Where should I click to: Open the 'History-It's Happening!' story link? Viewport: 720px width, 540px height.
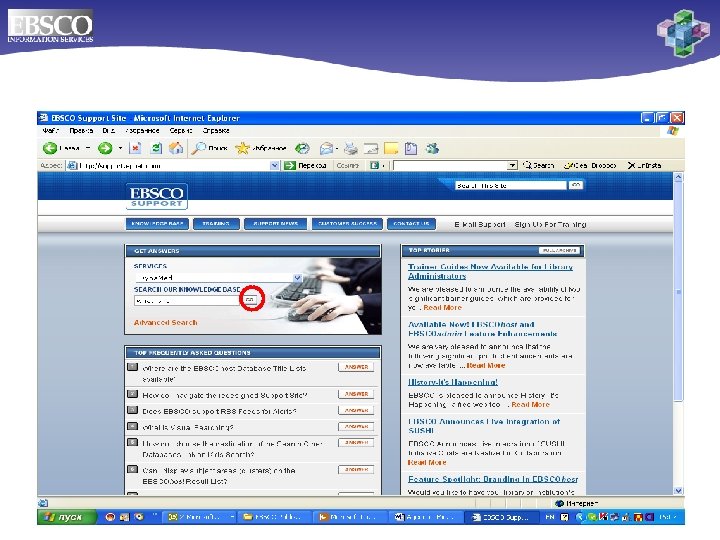pos(453,382)
